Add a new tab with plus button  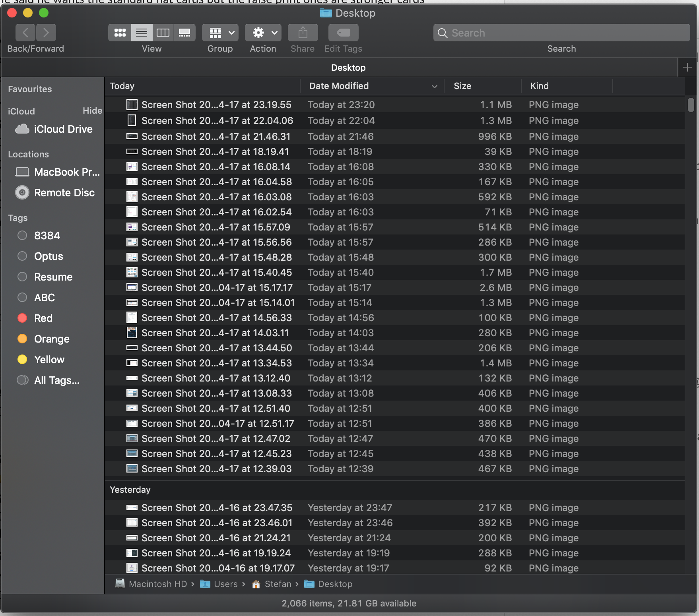pyautogui.click(x=687, y=68)
